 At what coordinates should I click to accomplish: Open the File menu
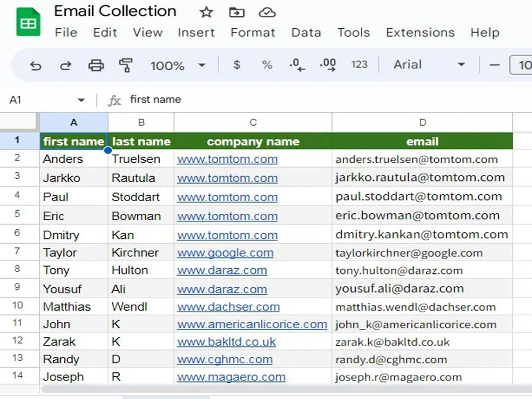point(66,32)
